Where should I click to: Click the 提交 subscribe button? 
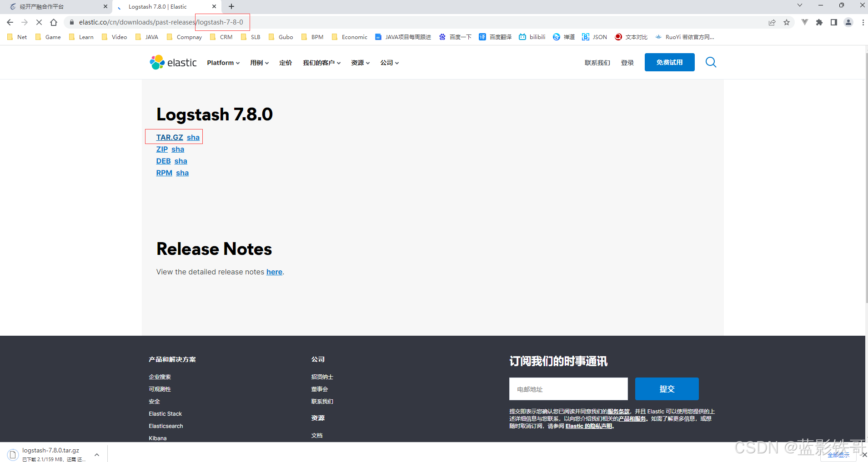(x=667, y=389)
